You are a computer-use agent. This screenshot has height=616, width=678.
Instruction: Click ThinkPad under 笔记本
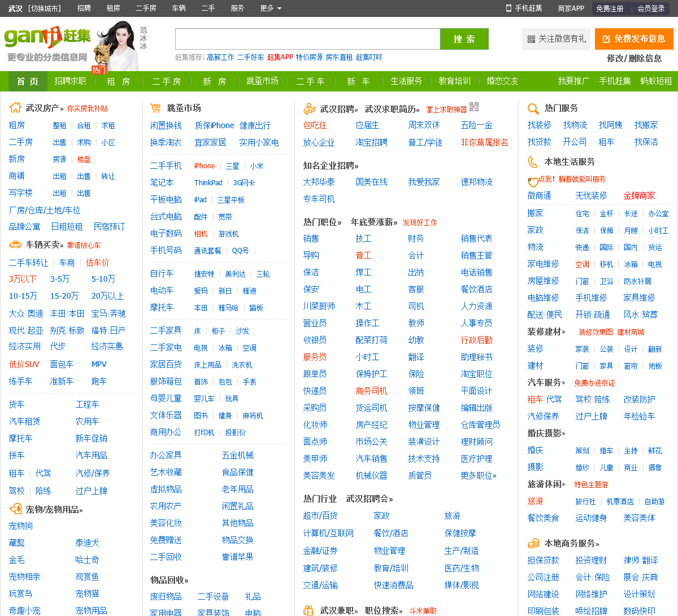208,183
